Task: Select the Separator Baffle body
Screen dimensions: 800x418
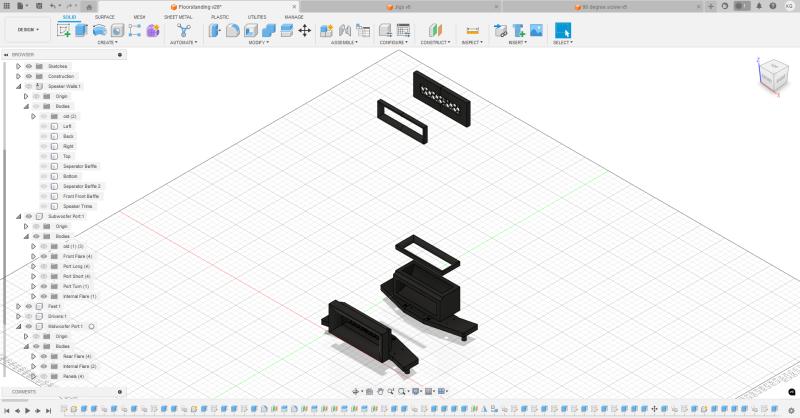Action: (80, 166)
